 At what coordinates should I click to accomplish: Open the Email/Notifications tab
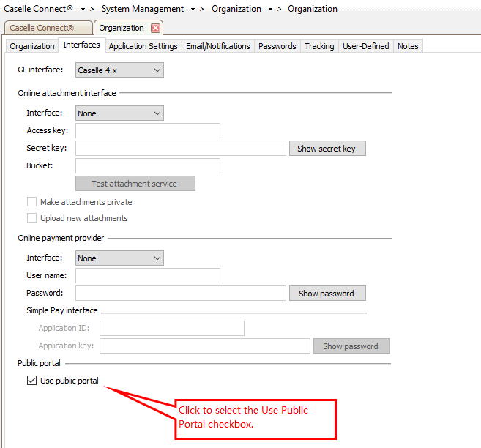pyautogui.click(x=217, y=46)
